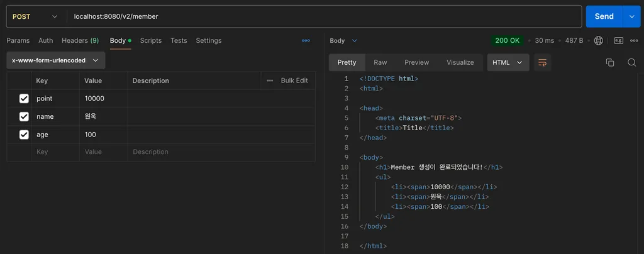Screen dimensions: 644x254
Task: Open the Scripts tab
Action: tap(151, 41)
